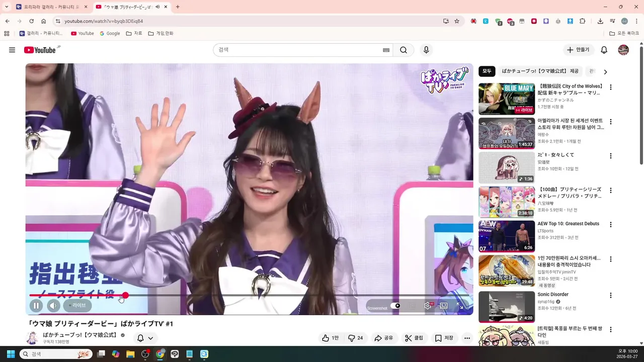Go back to the previous page
Image resolution: width=644 pixels, height=362 pixels.
[x=7, y=21]
